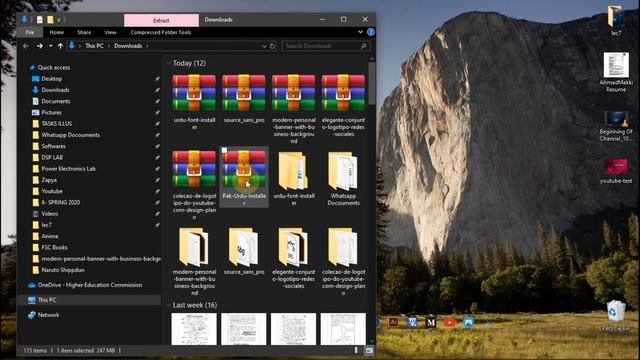This screenshot has height=360, width=640.
Task: Click New folder icon in quick access toolbar
Action: [x=50, y=20]
